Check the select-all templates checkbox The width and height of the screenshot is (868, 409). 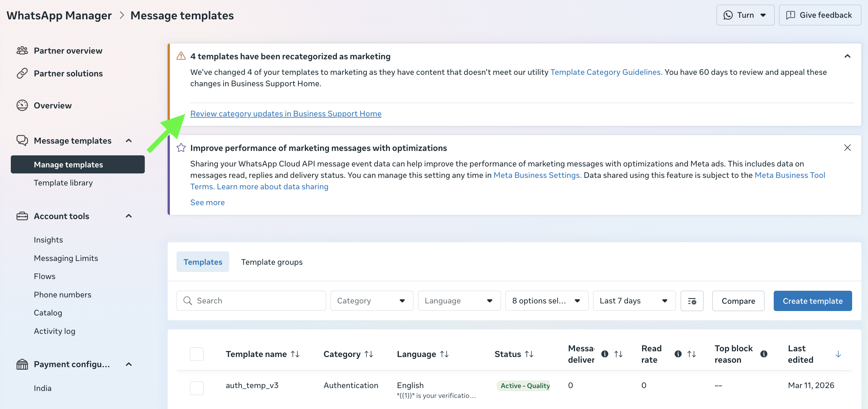pos(197,354)
